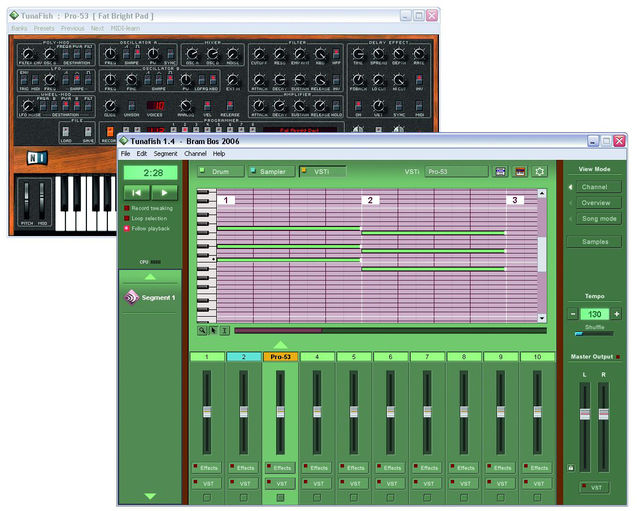Open the Segment menu
640x511 pixels.
coord(165,154)
